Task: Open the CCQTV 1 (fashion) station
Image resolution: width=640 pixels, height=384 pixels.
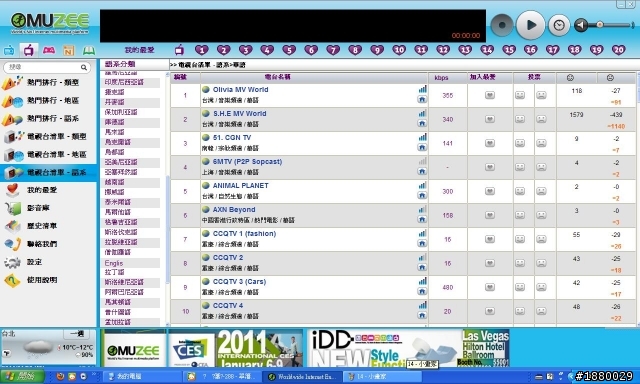Action: 244,233
